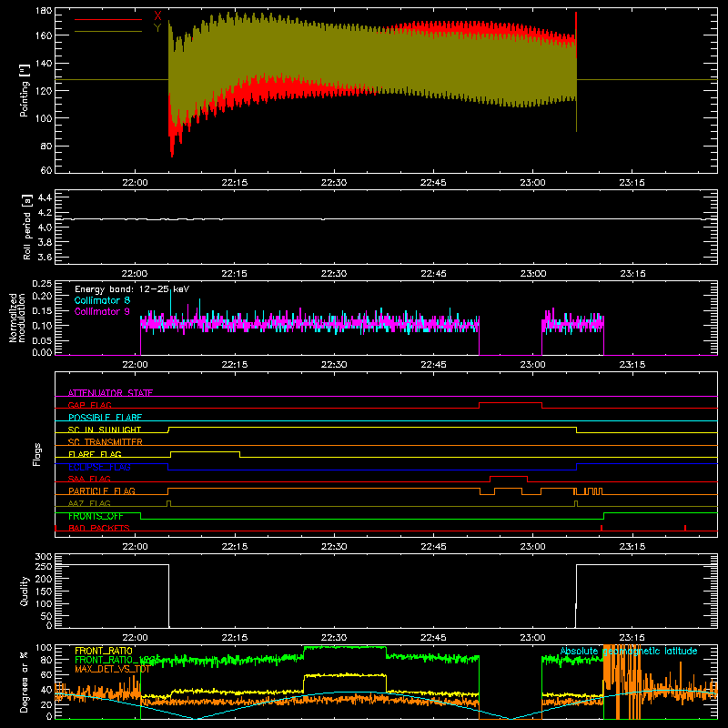Click the 3.6 value on Roll period axis
The image size is (728, 728).
pyautogui.click(x=45, y=257)
